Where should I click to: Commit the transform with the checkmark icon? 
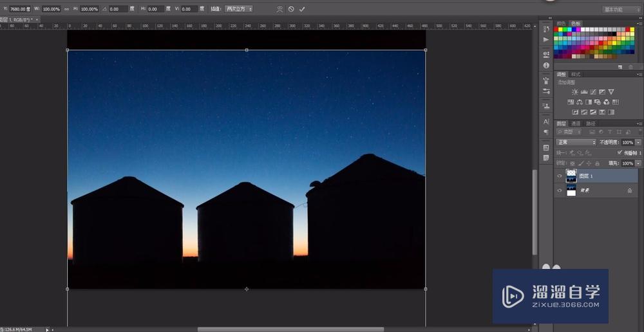coord(302,9)
